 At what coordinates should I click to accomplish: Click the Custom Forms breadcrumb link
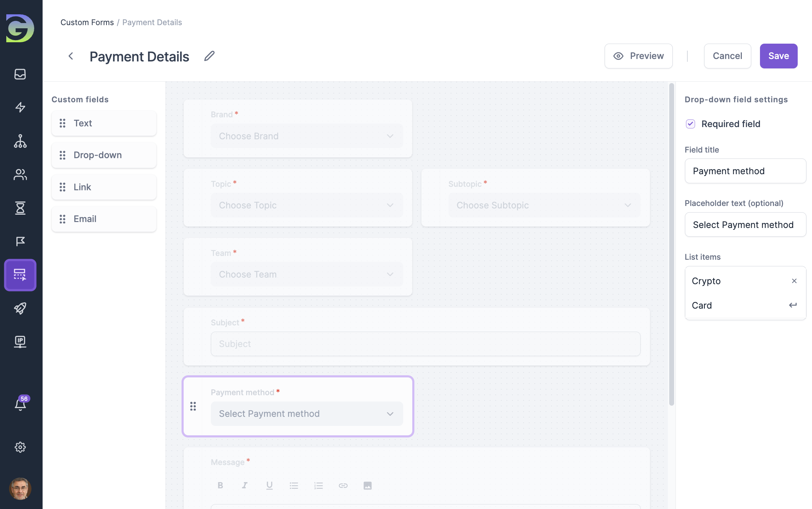point(87,22)
